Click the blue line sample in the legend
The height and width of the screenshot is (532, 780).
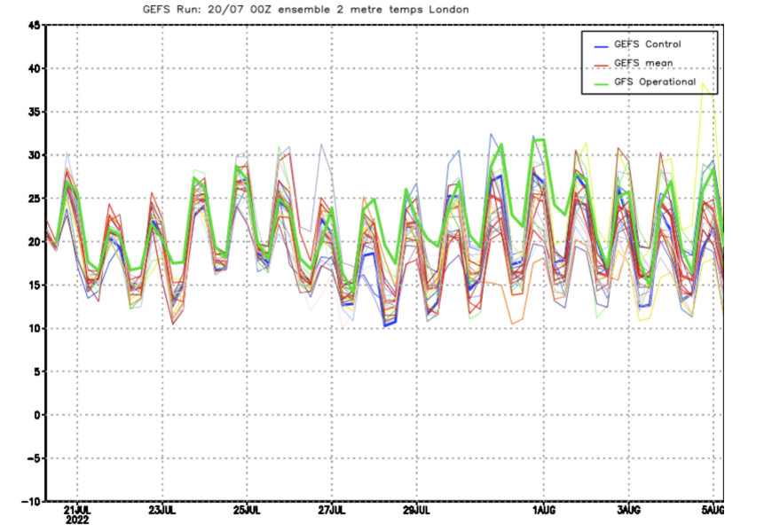[601, 43]
